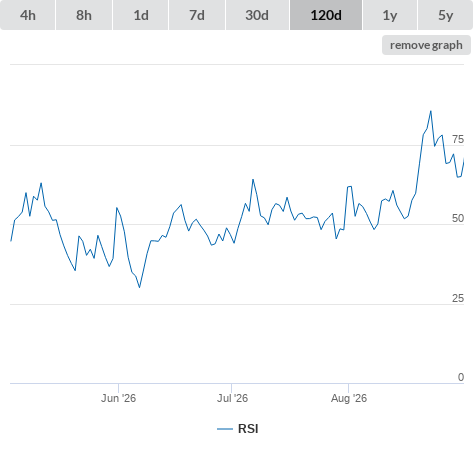Show the 1d time range
The height and width of the screenshot is (455, 474).
[x=141, y=15]
